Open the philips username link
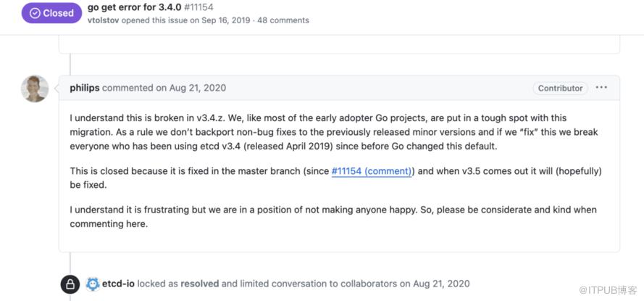The height and width of the screenshot is (301, 644). point(85,88)
